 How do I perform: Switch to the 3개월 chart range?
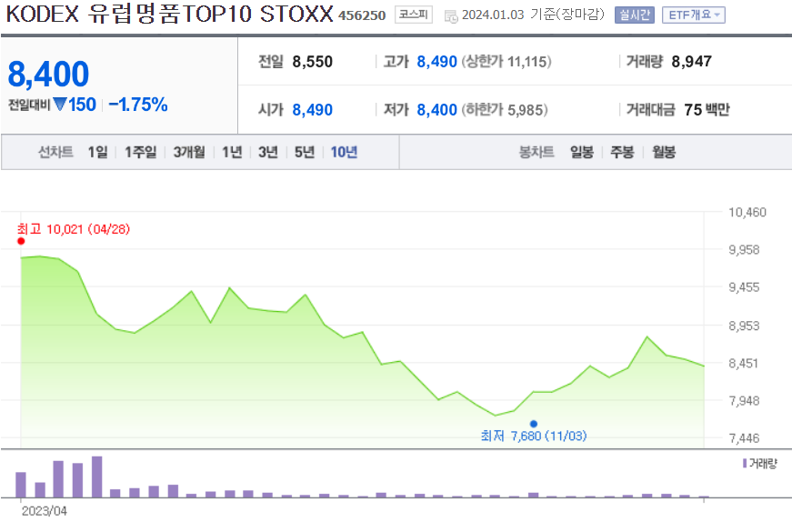pos(189,152)
